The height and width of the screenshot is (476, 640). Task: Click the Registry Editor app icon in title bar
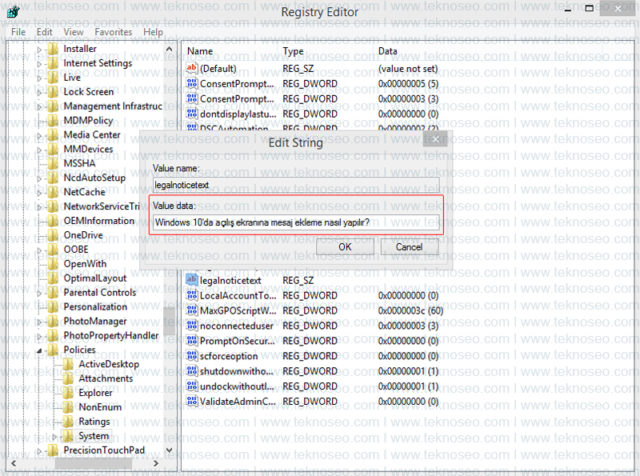[13, 11]
